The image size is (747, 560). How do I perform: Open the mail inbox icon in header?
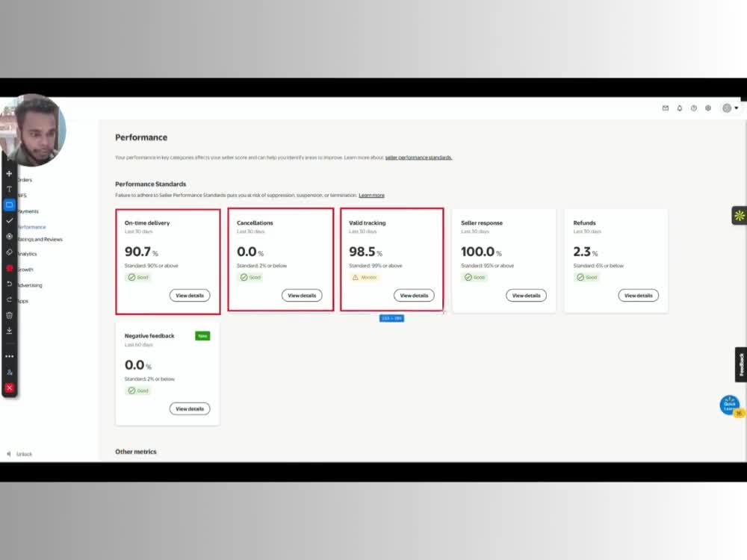666,108
